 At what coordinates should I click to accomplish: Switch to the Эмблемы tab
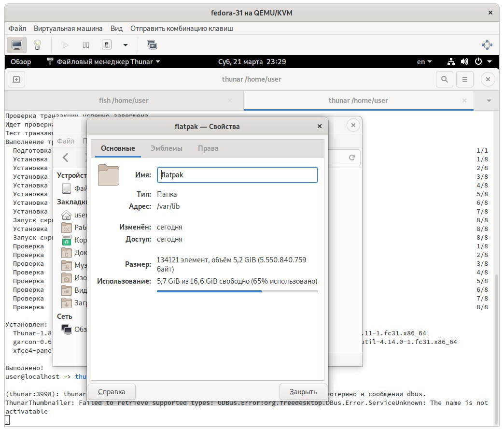(167, 148)
